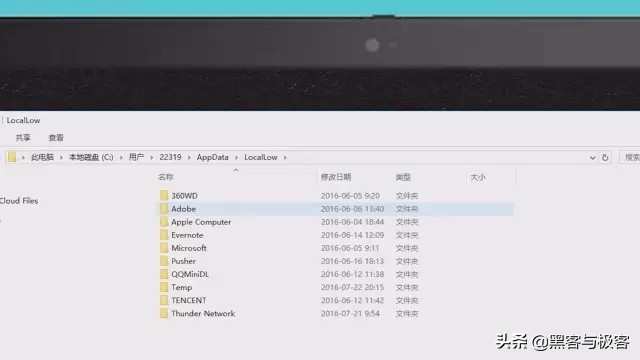
Task: Open the 查看 ribbon tab
Action: [x=56, y=138]
